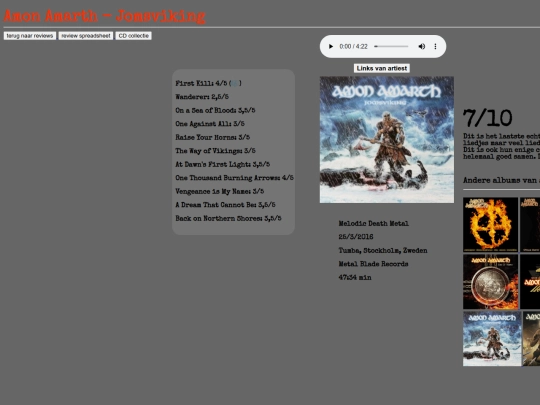Screen dimensions: 540x405
Task: Click small blue icon beside First Kill
Action: 235,83
